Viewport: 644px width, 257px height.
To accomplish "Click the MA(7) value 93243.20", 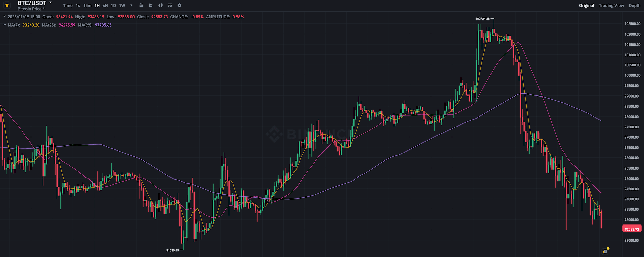I will (31, 25).
